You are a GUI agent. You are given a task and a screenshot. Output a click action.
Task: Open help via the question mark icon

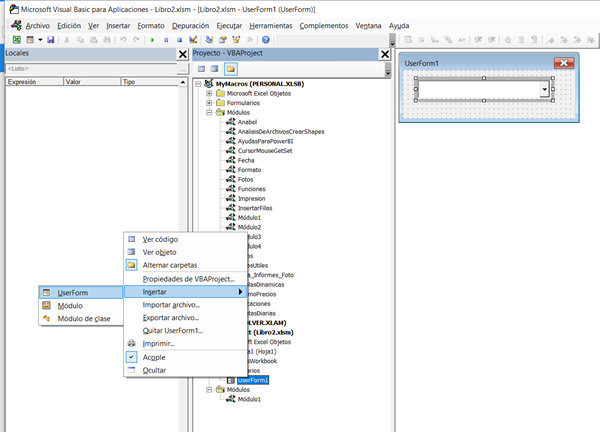(x=266, y=39)
